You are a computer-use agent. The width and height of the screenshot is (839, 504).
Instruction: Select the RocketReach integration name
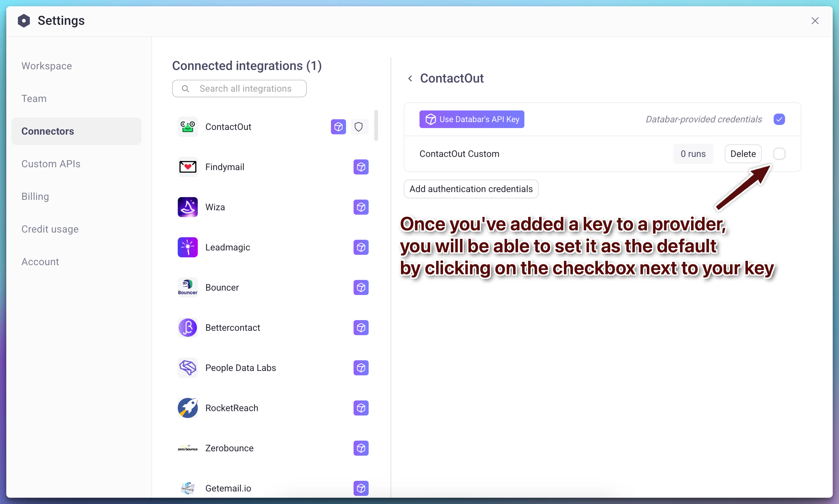232,408
